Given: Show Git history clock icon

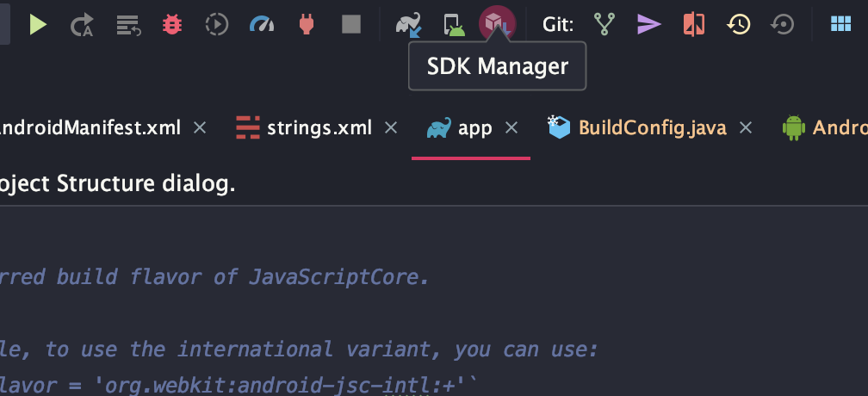Looking at the screenshot, I should 739,24.
